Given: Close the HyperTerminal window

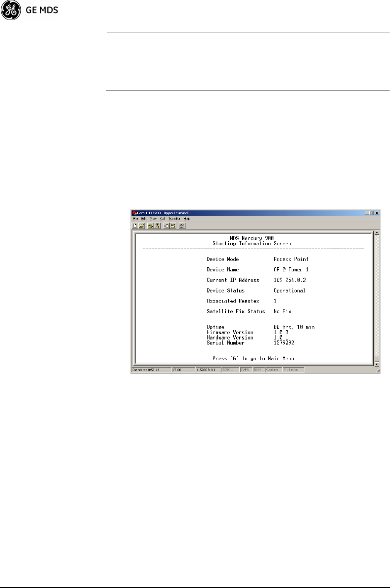Looking at the screenshot, I should 377,213.
